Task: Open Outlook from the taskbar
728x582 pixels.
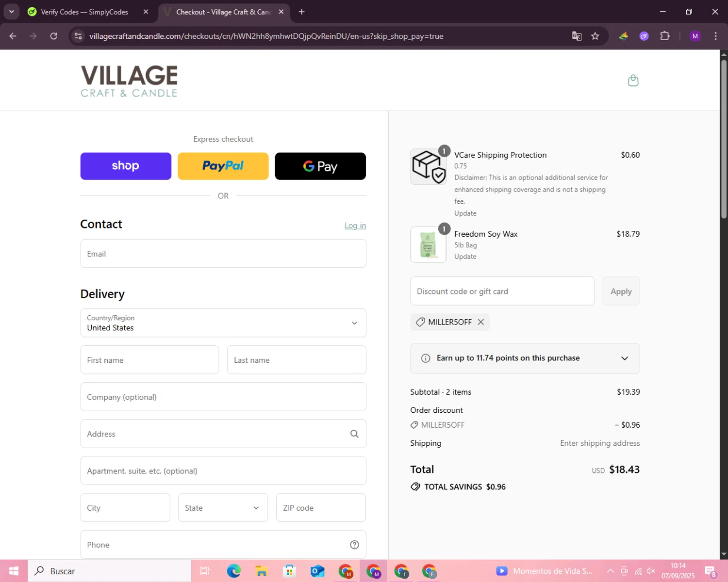Action: pos(317,571)
